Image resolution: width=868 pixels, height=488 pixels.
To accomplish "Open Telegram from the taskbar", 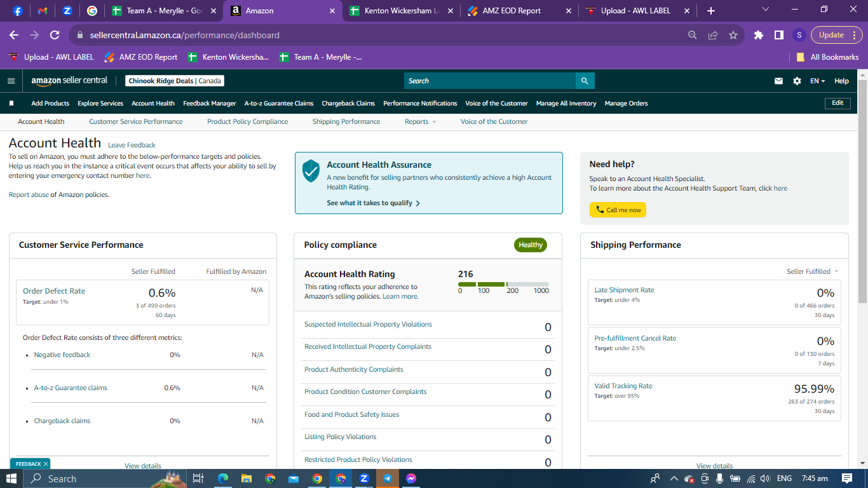I will point(388,478).
